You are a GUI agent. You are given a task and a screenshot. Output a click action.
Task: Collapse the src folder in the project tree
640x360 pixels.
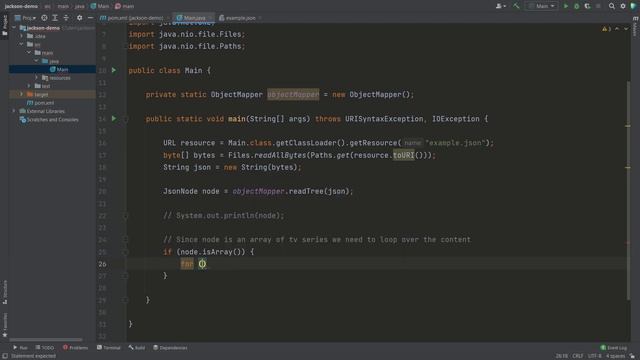point(22,44)
